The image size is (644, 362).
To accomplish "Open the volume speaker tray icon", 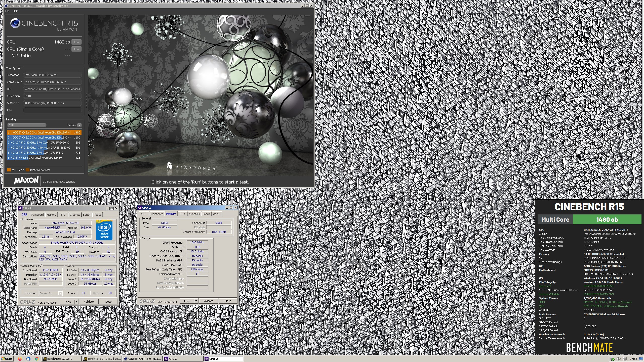I will pos(618,359).
